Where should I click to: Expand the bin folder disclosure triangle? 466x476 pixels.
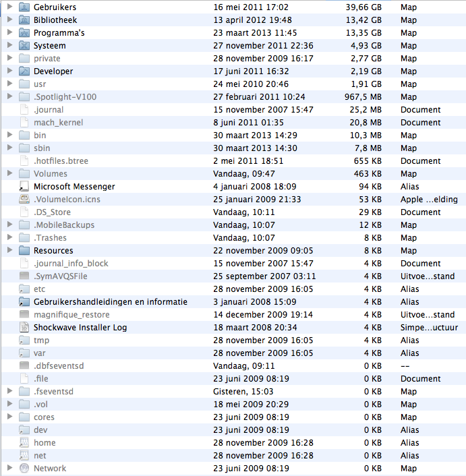(9, 134)
